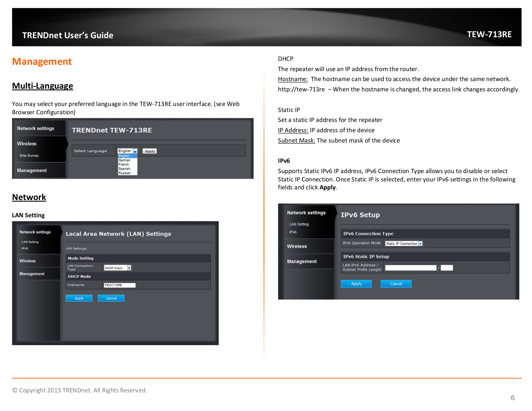The image size is (532, 411).
Task: Open Site Survey submenu item
Action: (x=29, y=155)
